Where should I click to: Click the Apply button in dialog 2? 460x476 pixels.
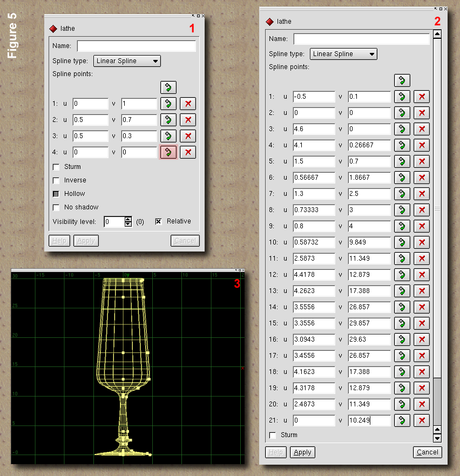[302, 452]
